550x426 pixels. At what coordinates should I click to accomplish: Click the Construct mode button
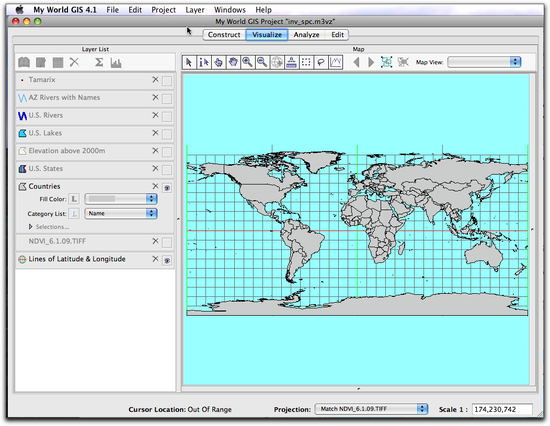click(224, 35)
